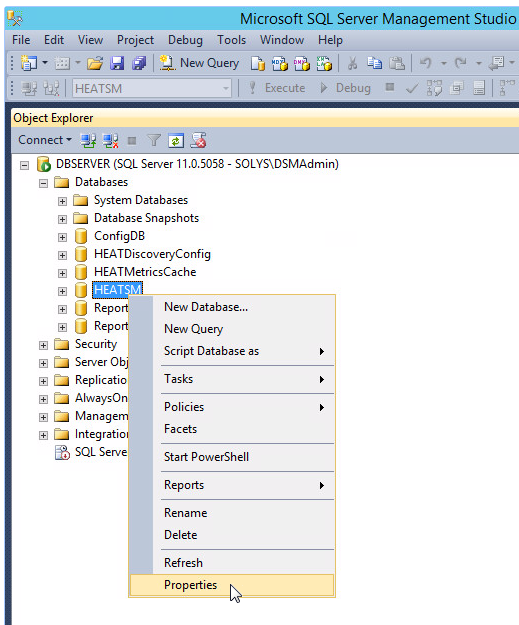Open the Tools menu
The height and width of the screenshot is (625, 519).
coord(231,40)
